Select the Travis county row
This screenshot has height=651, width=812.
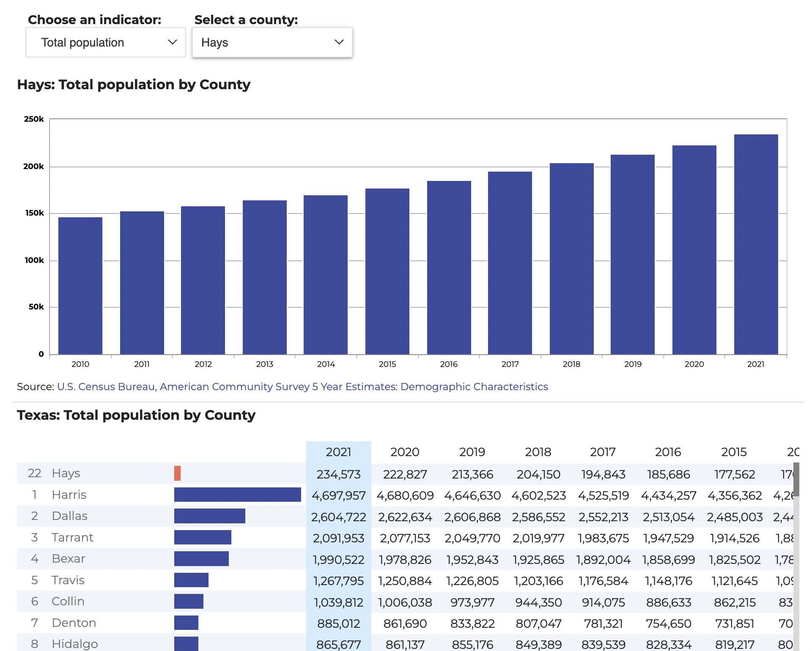click(68, 580)
